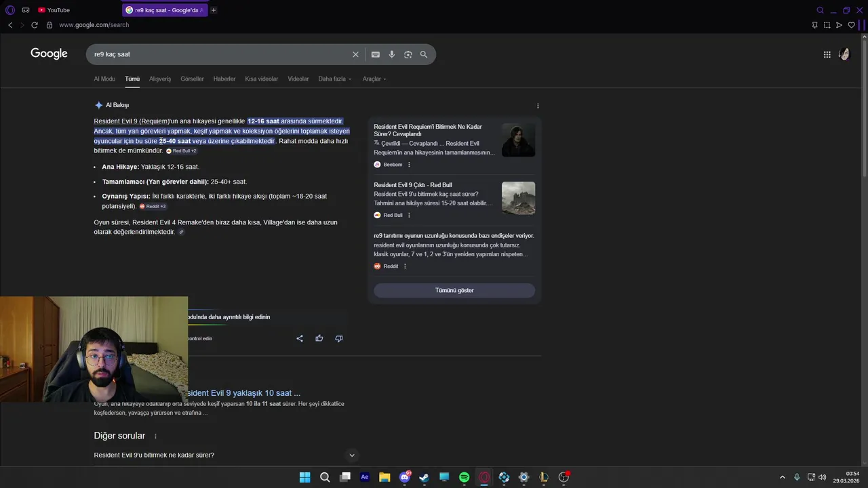The height and width of the screenshot is (488, 868).
Task: Open the Google apps grid
Action: coord(827,54)
